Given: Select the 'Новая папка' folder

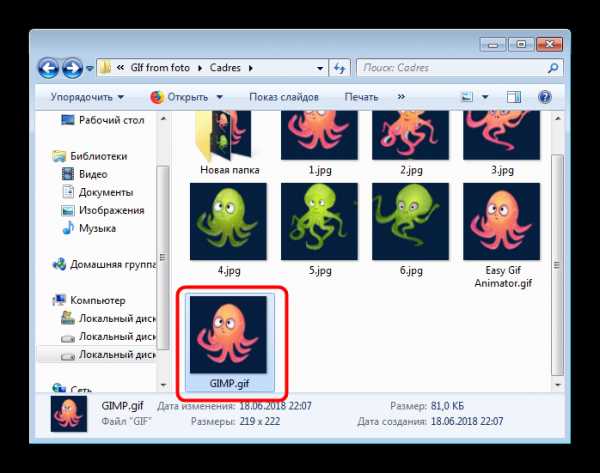Looking at the screenshot, I should click(x=229, y=144).
